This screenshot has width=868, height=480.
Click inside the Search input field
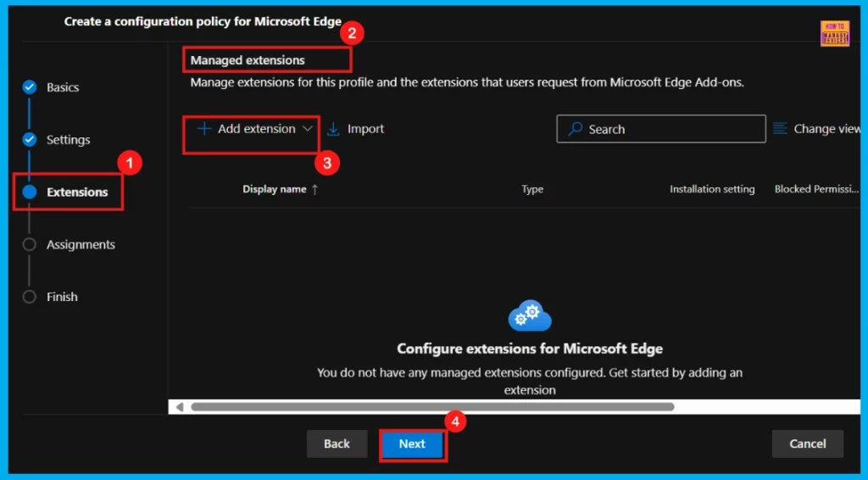661,129
